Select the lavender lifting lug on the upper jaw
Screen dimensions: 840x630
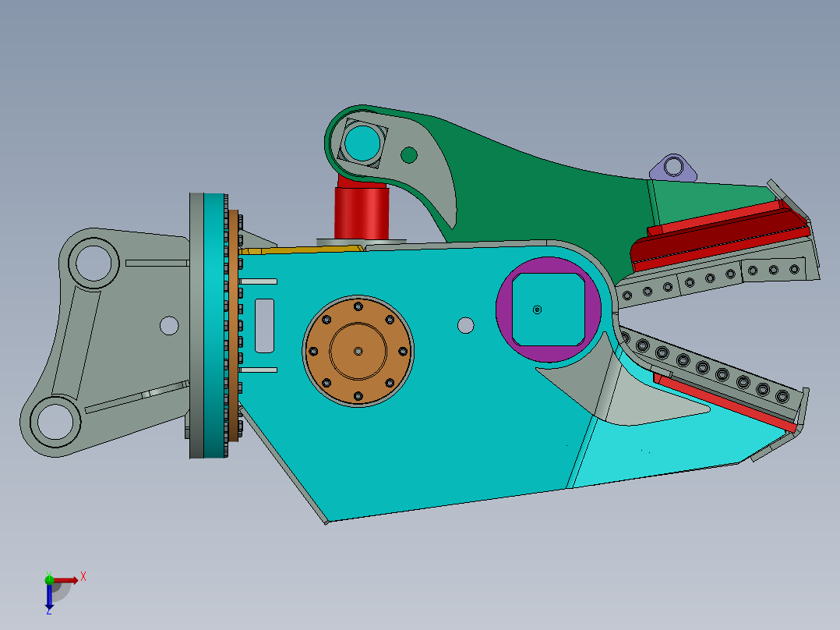pos(673,168)
